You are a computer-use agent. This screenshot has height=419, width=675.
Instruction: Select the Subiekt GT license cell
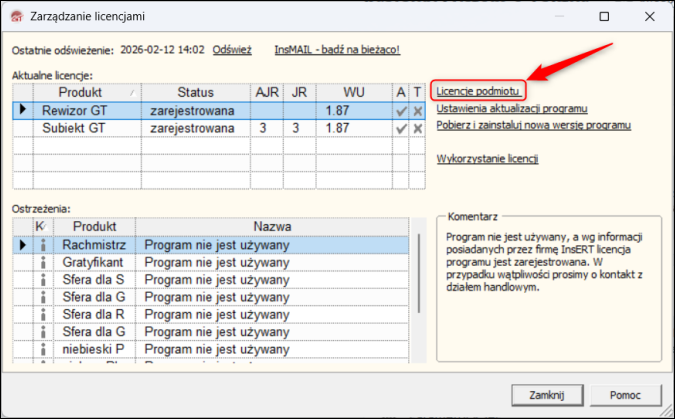pos(87,128)
